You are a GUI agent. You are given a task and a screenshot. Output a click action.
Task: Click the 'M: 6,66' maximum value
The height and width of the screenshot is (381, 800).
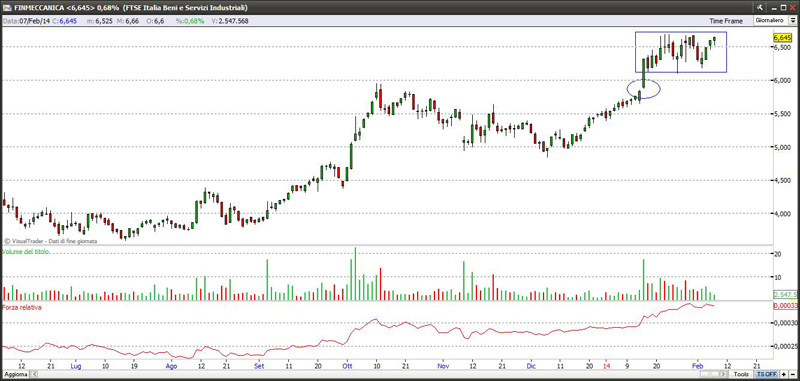pos(127,21)
